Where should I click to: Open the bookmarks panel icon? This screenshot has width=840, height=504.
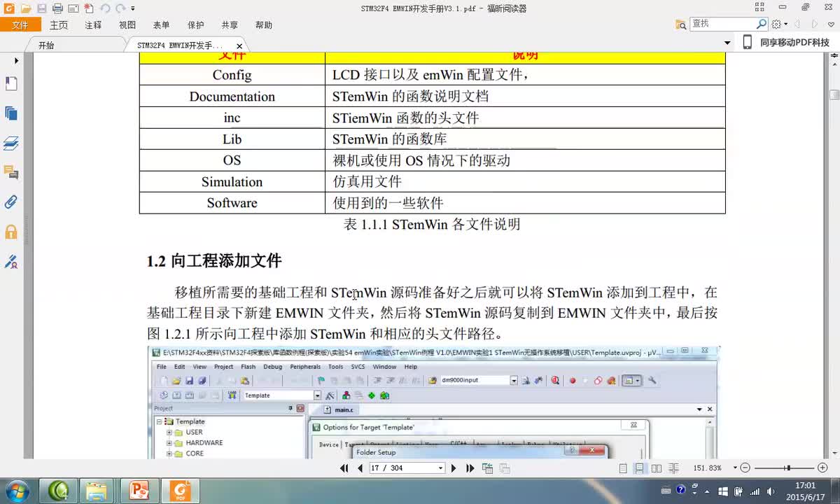coord(11,84)
